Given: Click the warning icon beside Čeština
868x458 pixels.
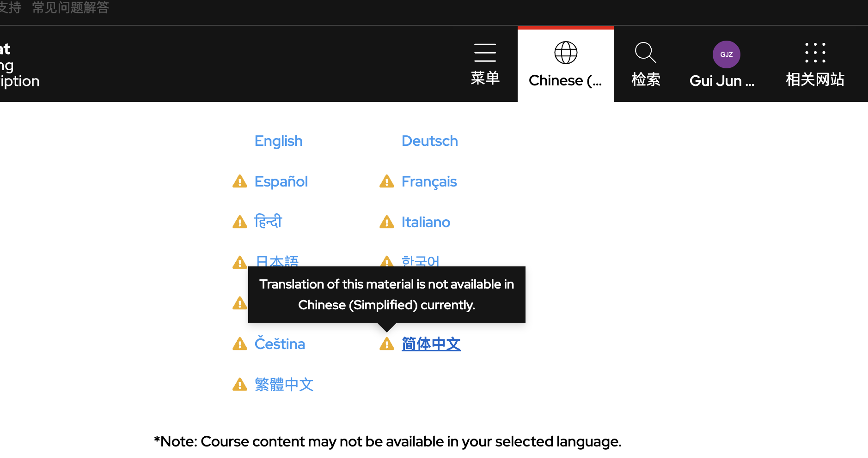Looking at the screenshot, I should coord(240,344).
